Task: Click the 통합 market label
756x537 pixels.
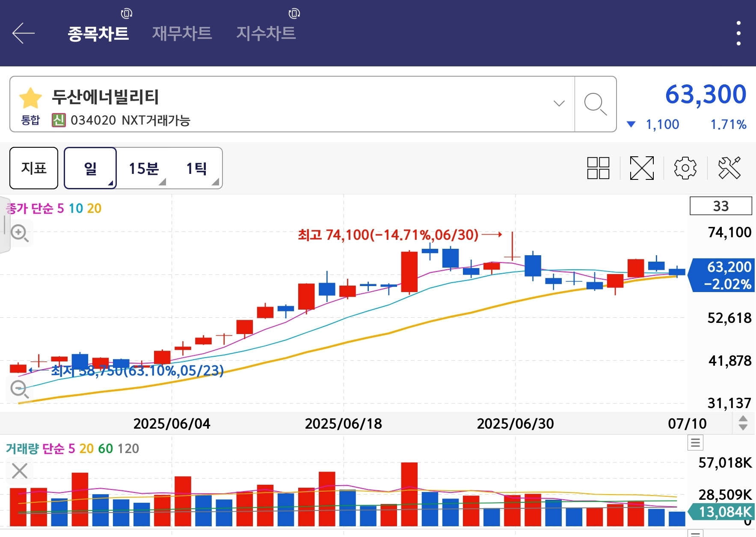Action: click(30, 120)
